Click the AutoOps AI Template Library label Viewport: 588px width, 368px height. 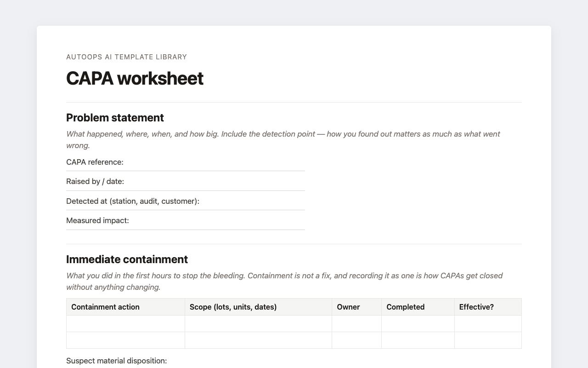tap(126, 57)
